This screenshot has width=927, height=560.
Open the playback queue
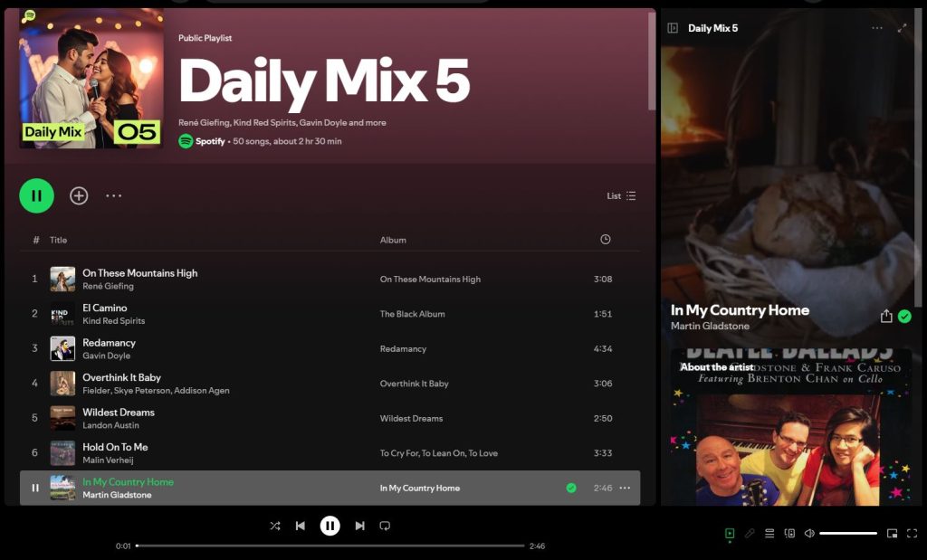click(x=769, y=534)
